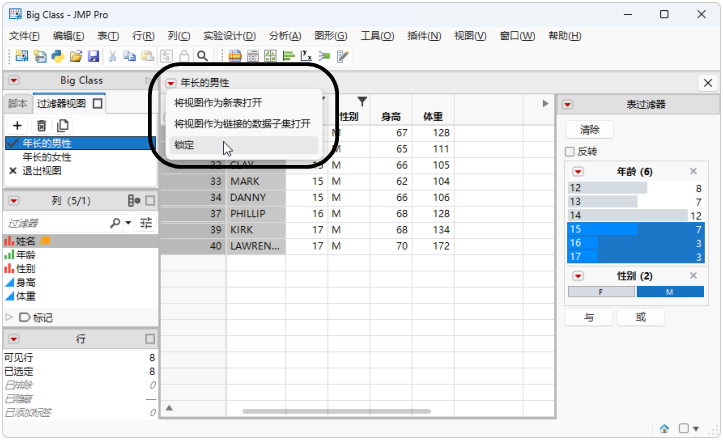The image size is (723, 440).
Task: Delete filter view with trash icon
Action: (41, 125)
